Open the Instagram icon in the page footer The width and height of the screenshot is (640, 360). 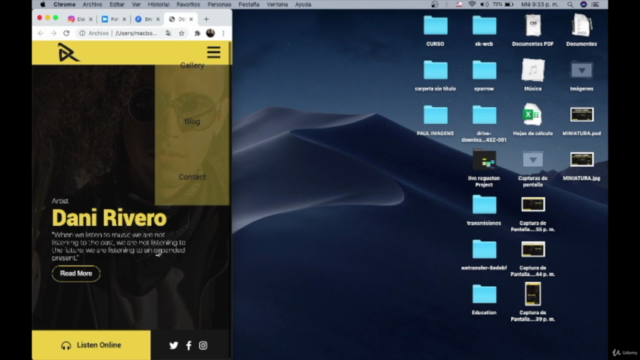tap(203, 345)
